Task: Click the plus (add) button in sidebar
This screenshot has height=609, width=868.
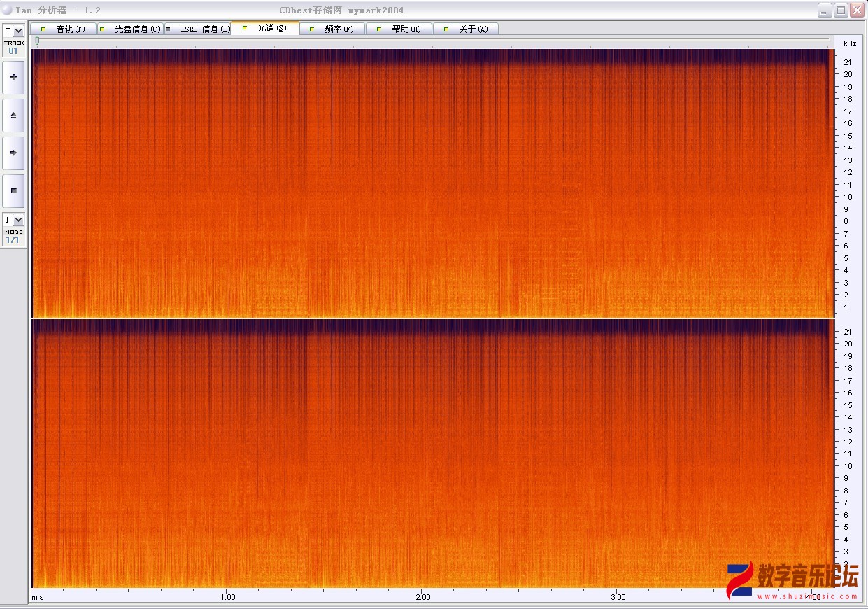Action: (x=13, y=77)
